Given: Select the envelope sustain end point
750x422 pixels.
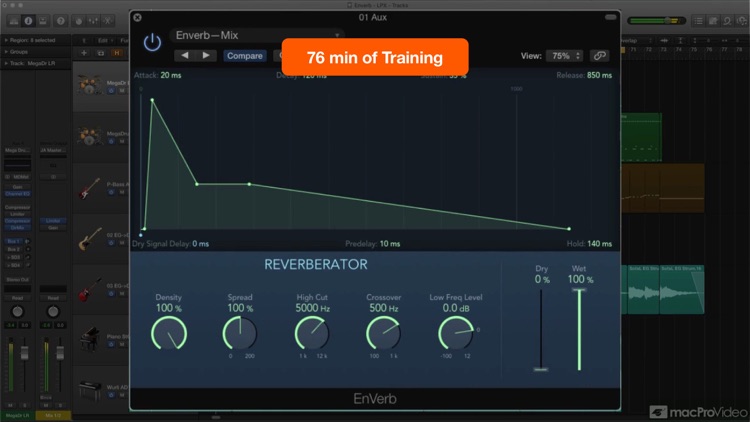Looking at the screenshot, I should click(x=249, y=184).
